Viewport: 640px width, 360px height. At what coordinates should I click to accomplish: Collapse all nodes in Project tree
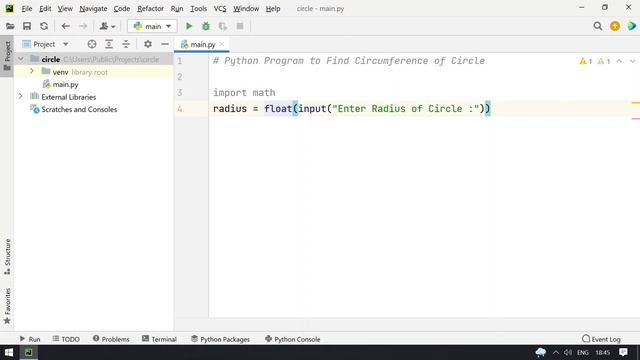126,44
